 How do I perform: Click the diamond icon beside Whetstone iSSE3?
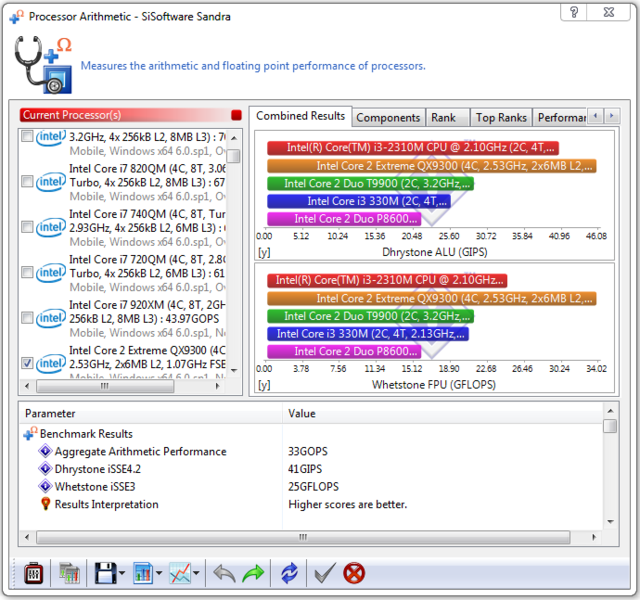point(45,486)
